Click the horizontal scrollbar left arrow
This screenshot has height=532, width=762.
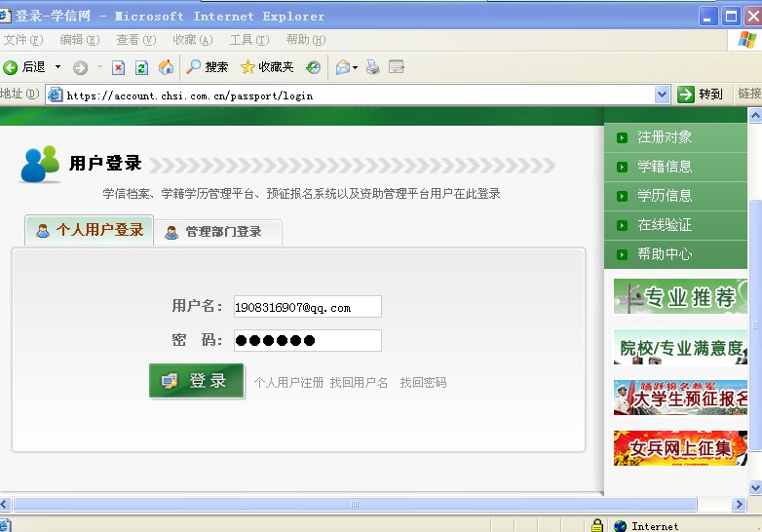point(4,505)
